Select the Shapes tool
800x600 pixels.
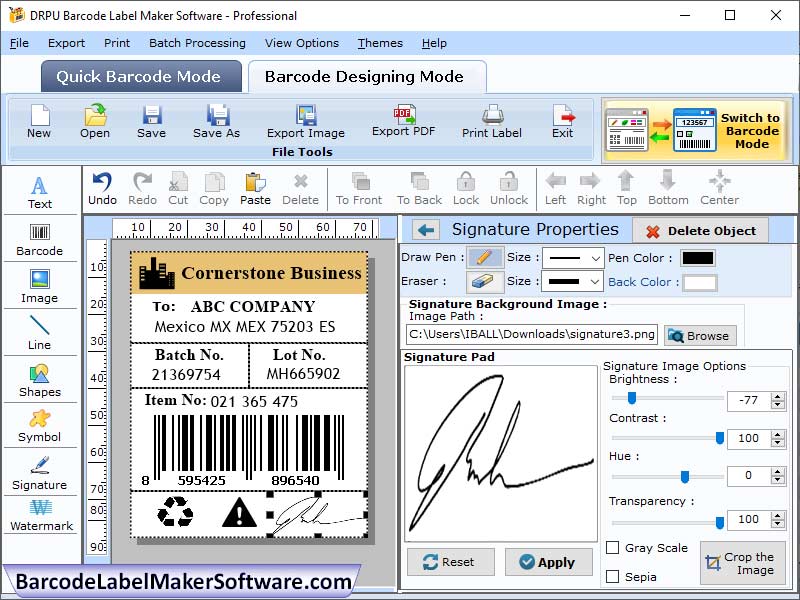click(x=40, y=382)
